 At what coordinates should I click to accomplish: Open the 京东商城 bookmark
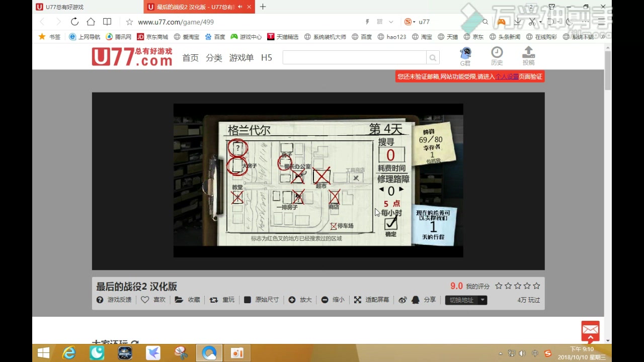tap(152, 37)
